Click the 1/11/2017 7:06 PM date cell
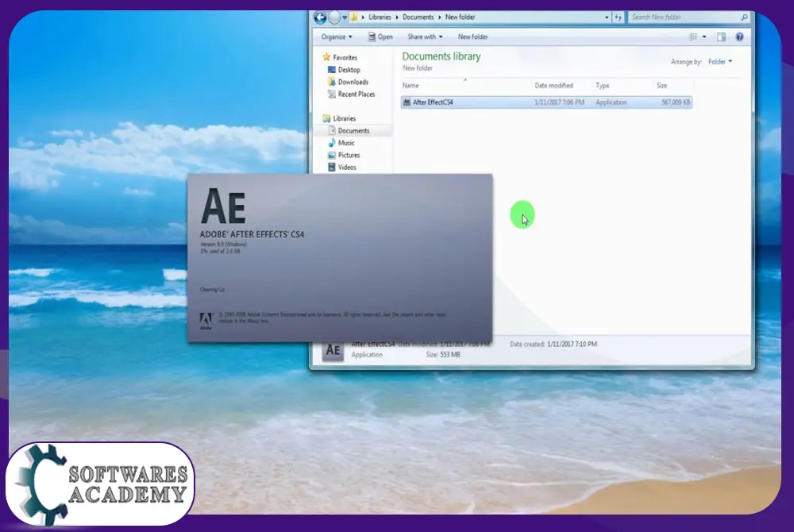Image resolution: width=794 pixels, height=532 pixels. [559, 102]
